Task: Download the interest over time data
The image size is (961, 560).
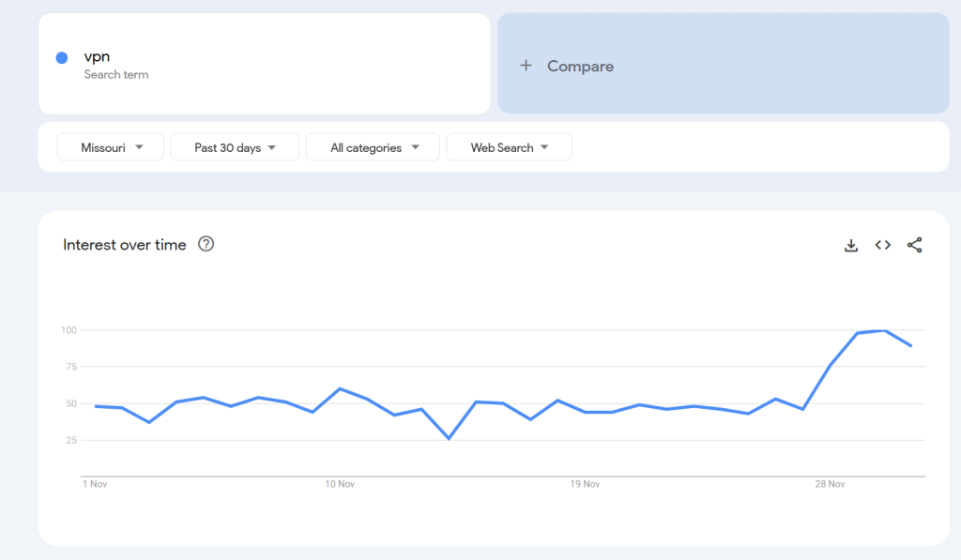Action: click(x=851, y=246)
